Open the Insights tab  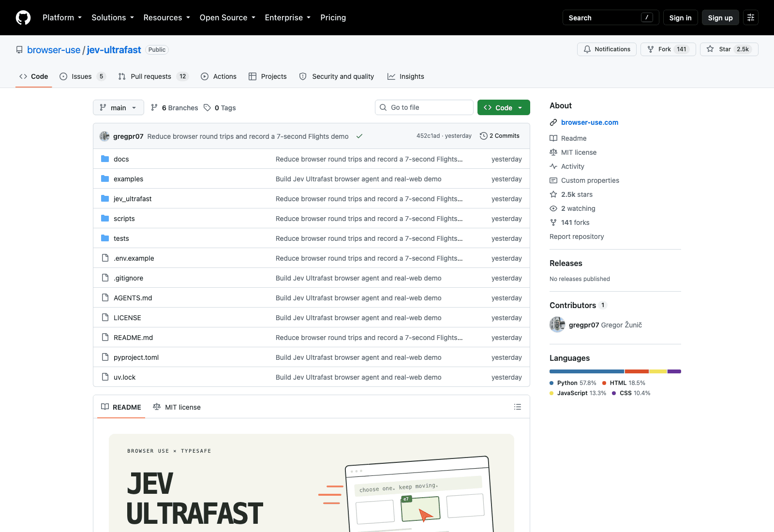(406, 76)
